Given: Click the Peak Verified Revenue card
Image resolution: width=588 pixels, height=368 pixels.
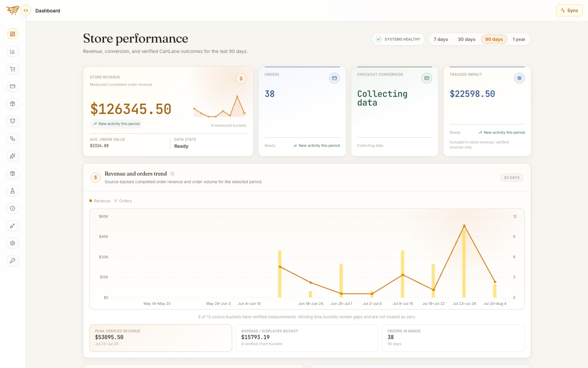Looking at the screenshot, I should pos(161,338).
